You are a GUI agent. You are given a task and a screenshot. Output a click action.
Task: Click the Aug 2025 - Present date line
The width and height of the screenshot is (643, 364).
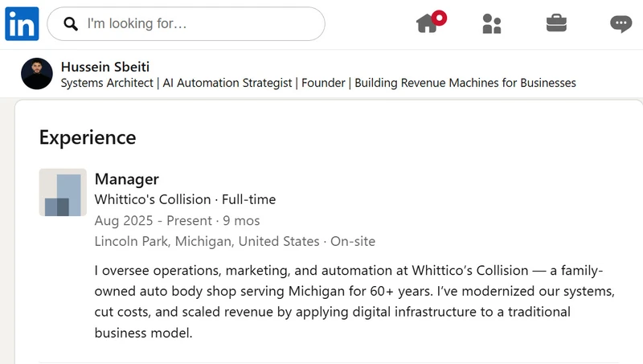tap(177, 220)
